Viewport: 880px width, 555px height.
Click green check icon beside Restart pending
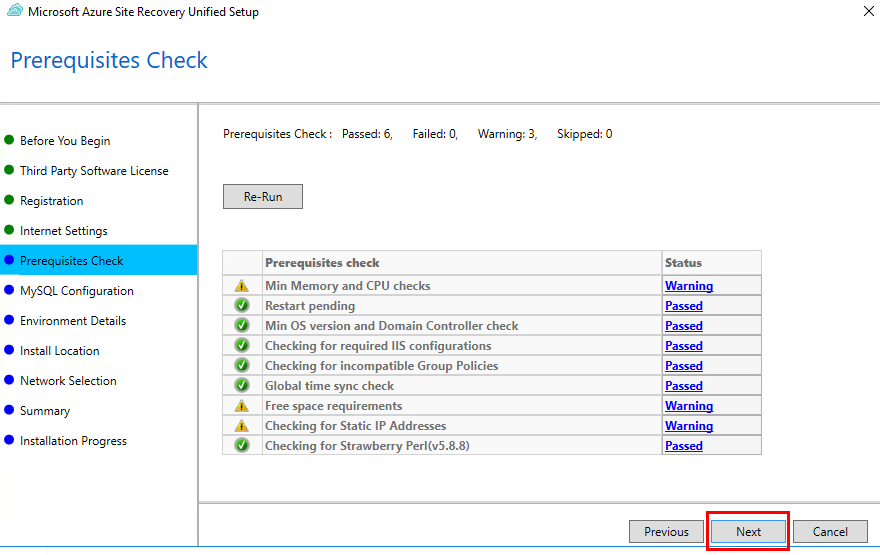(242, 306)
